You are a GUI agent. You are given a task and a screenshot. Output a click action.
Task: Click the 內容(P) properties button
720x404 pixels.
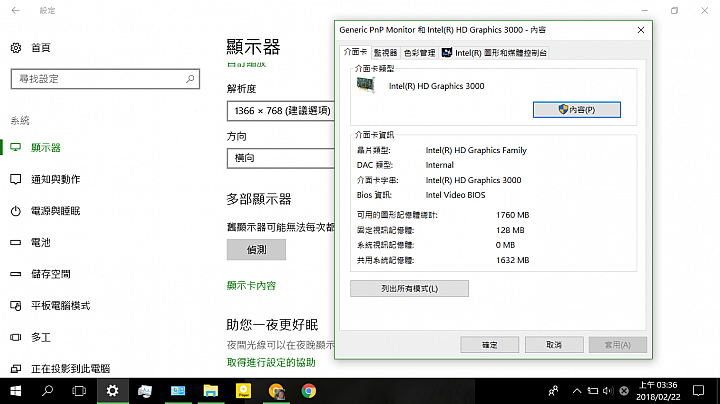pyautogui.click(x=577, y=110)
